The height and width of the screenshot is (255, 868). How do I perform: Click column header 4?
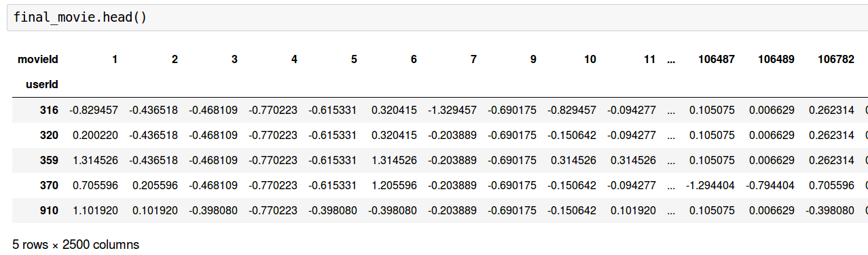click(x=294, y=60)
